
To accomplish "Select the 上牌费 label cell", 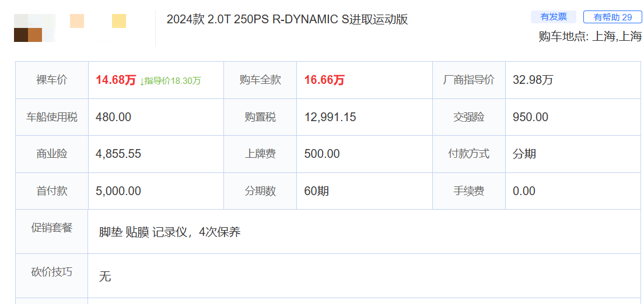I will click(260, 154).
